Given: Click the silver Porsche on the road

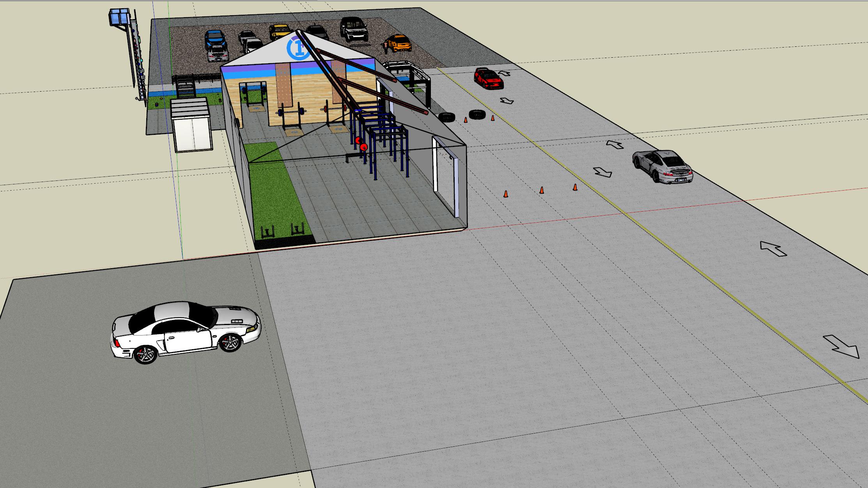Looking at the screenshot, I should coord(662,166).
